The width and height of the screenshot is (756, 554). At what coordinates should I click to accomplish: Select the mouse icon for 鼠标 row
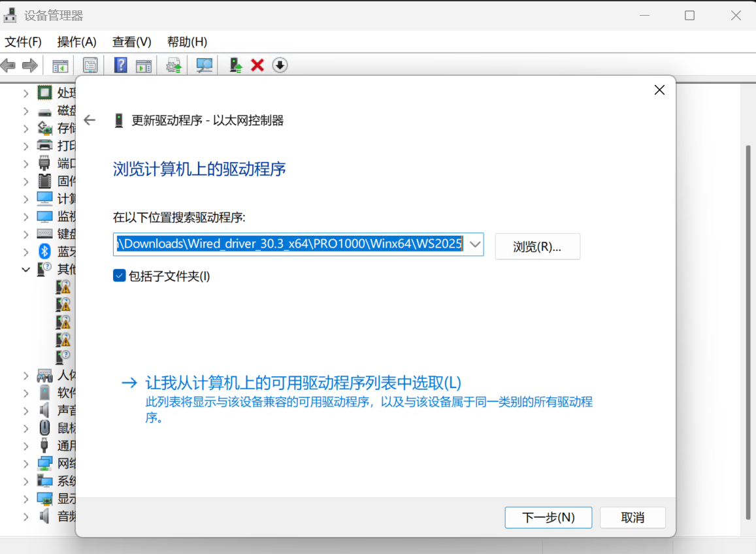point(44,428)
